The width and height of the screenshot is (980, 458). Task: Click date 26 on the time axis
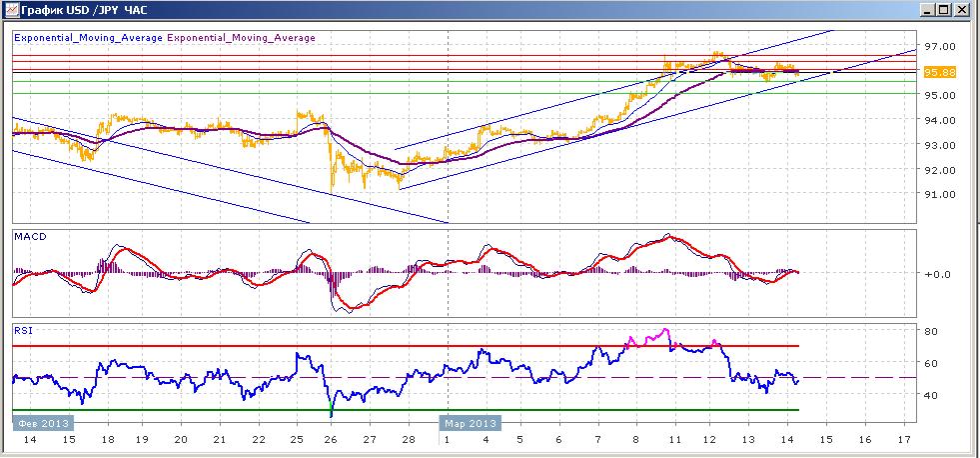tap(332, 440)
